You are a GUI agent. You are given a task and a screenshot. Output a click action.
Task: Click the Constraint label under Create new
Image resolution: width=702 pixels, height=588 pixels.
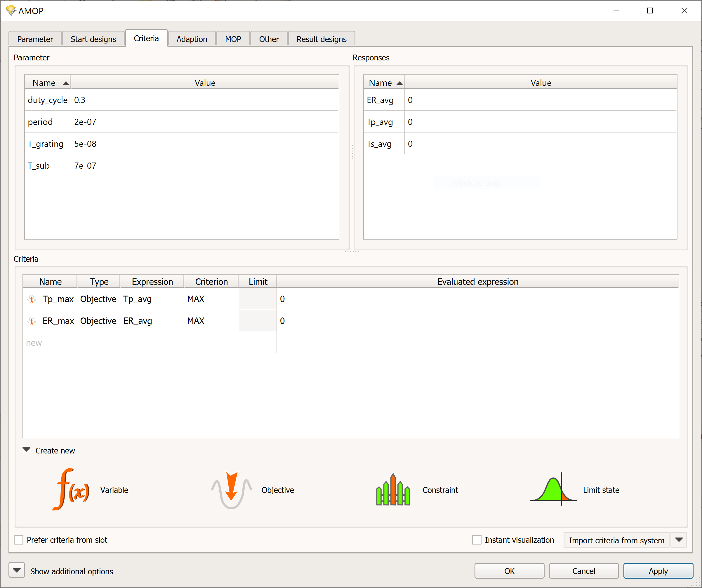pos(440,490)
